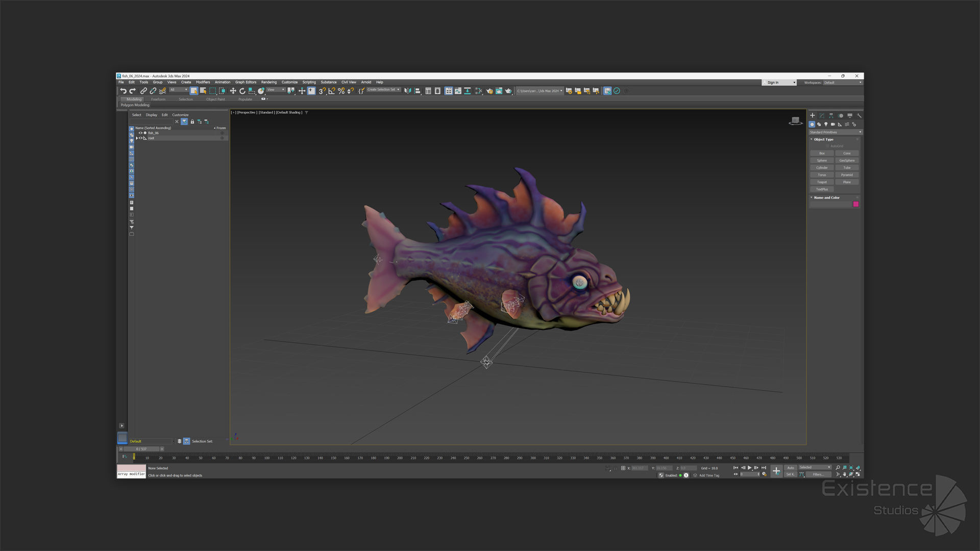Collapse the Name and Color rollout
Screen dimensions: 980x551
click(812, 197)
